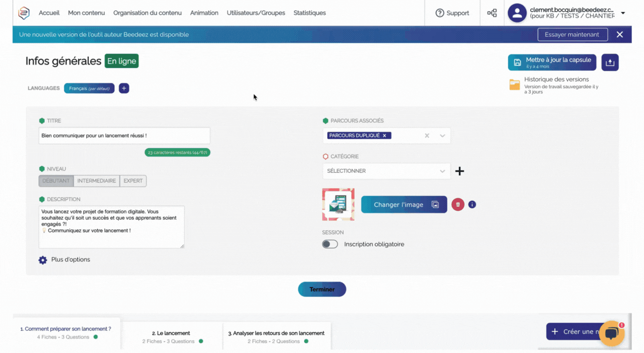Open the Statistiques menu
Image resolution: width=644 pixels, height=353 pixels.
pos(309,13)
